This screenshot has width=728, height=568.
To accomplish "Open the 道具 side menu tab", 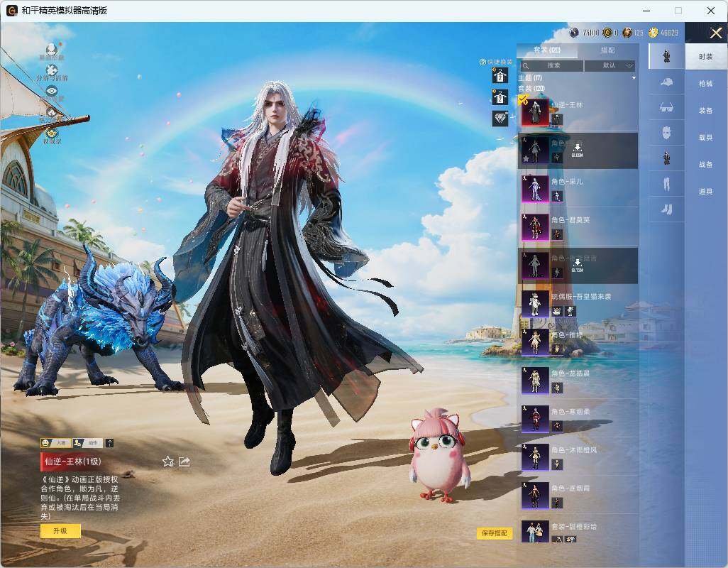I will pyautogui.click(x=706, y=192).
